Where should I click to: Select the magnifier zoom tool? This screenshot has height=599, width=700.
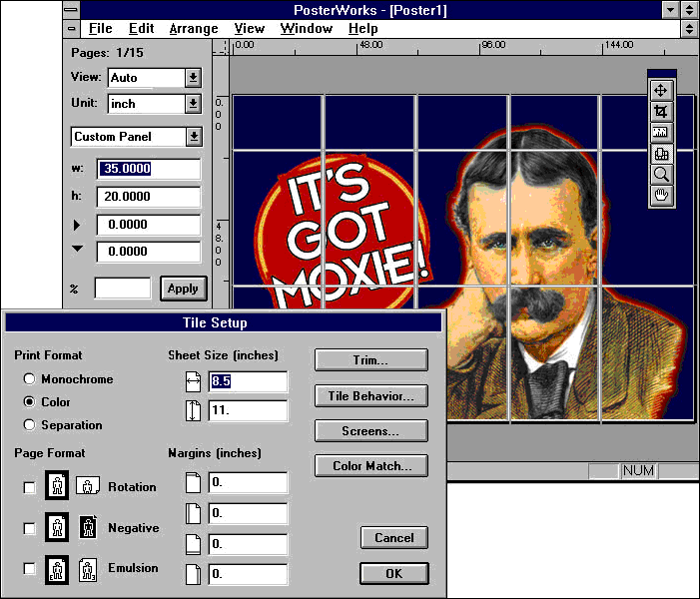[x=661, y=175]
